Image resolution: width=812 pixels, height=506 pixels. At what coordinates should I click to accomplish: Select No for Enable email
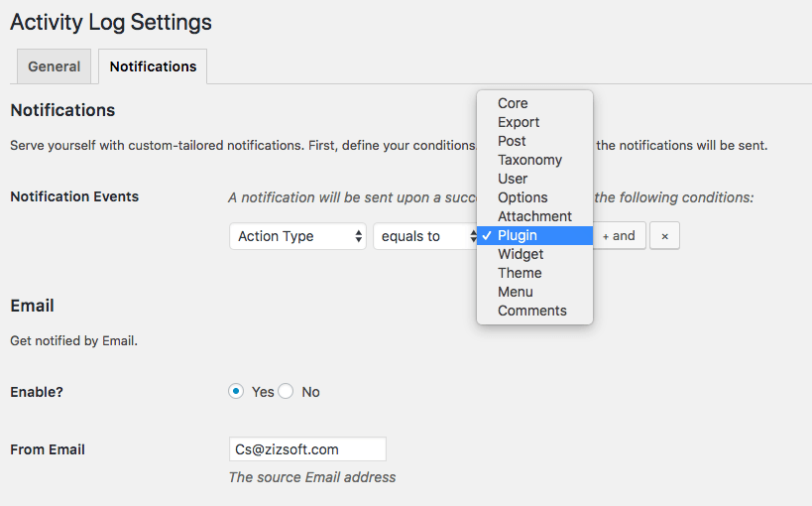click(287, 392)
